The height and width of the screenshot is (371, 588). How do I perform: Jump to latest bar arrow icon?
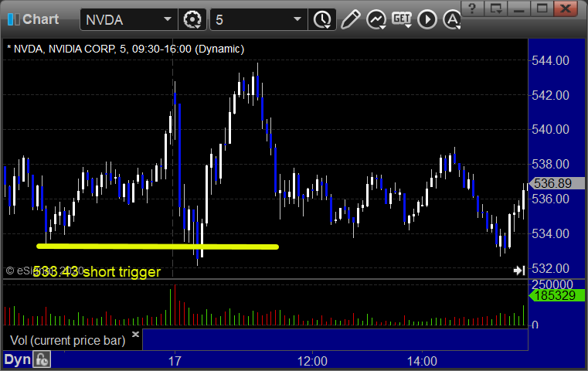click(519, 270)
